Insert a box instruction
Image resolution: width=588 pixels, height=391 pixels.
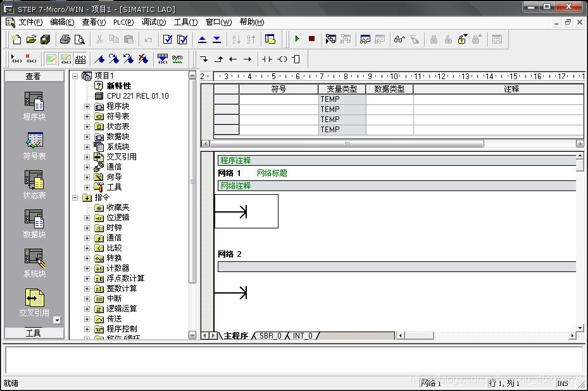[296, 59]
